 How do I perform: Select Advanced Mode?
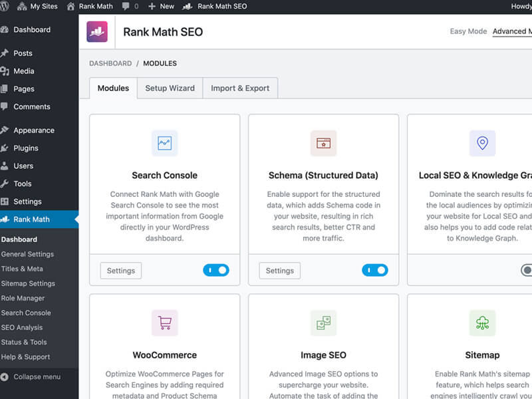(512, 31)
